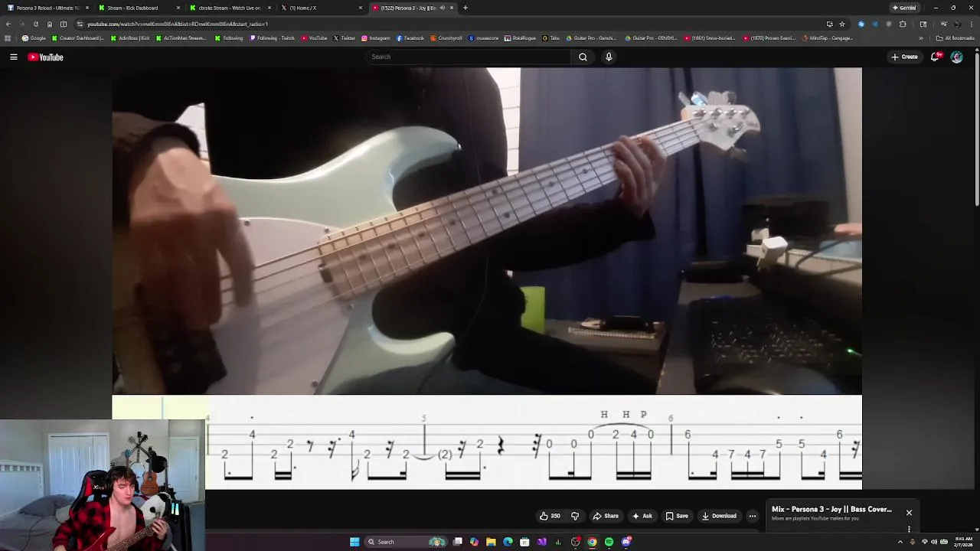Focus the YouTube search field
This screenshot has height=551, width=980.
click(469, 57)
